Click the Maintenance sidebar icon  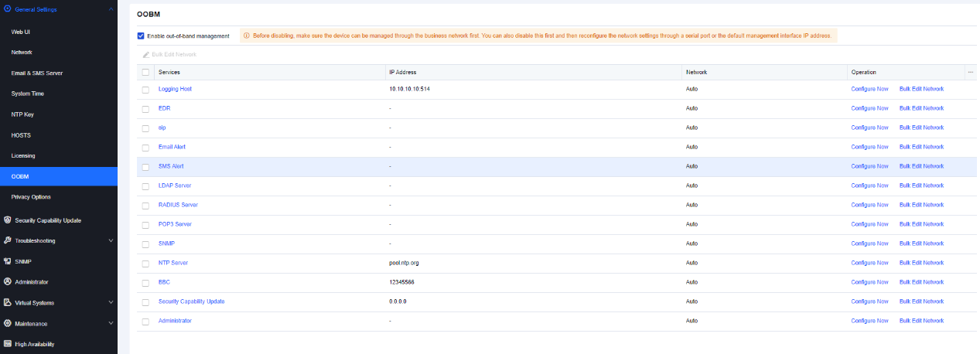8,323
